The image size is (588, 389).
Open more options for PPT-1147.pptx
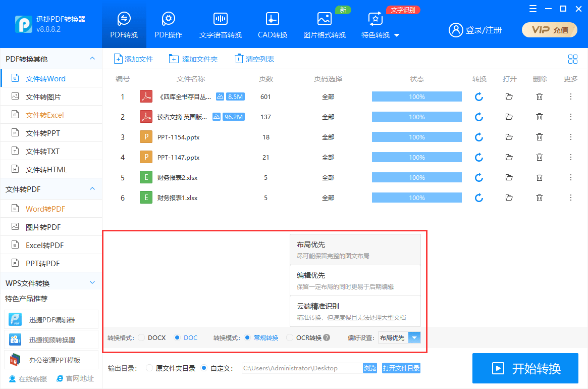571,157
